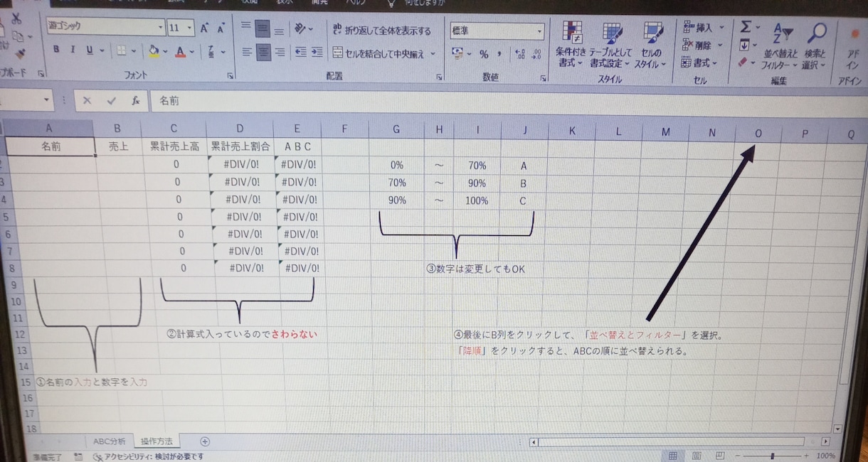This screenshot has height=462, width=868.
Task: Open the font group dialog launcher
Action: coord(230,75)
